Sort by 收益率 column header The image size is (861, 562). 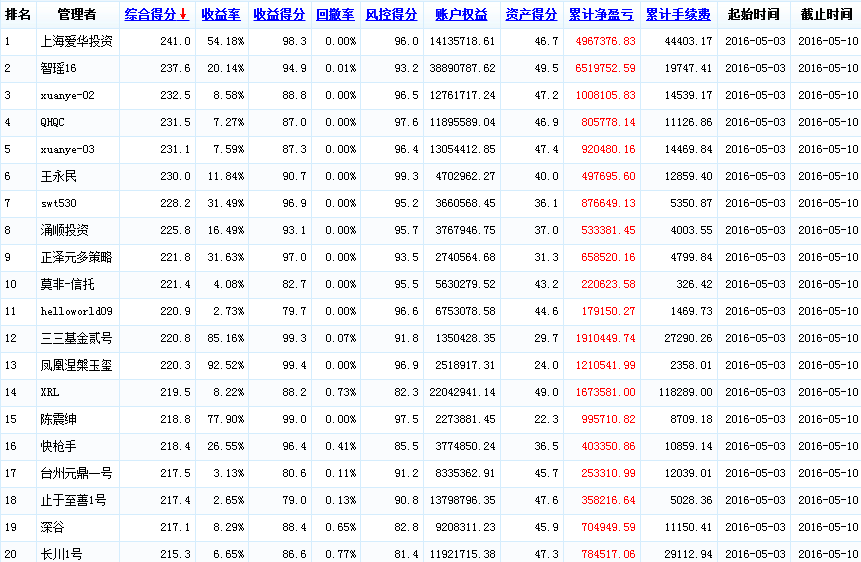[x=221, y=15]
